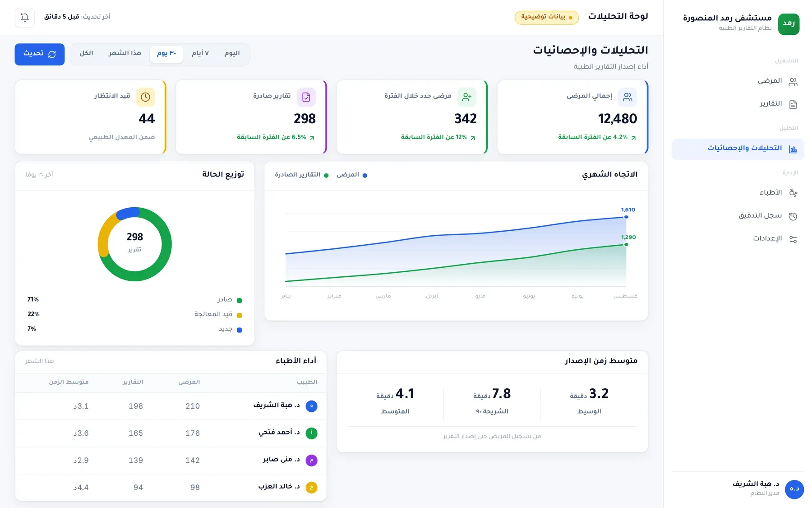Open الإعدادات from sidebar

[738, 238]
